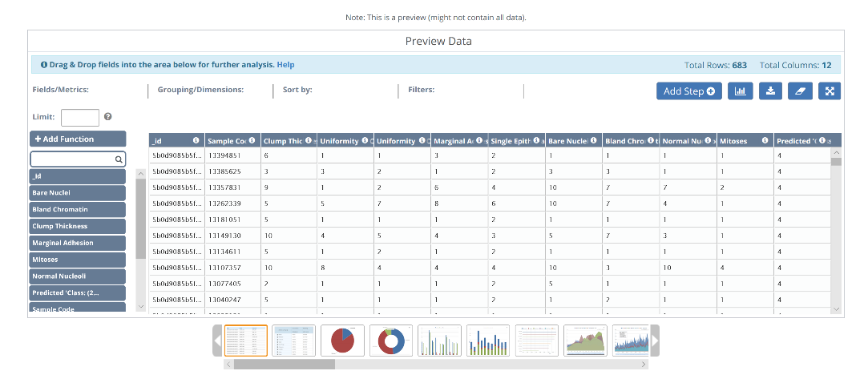This screenshot has height=383, width=868.
Task: Open the Help link
Action: click(x=285, y=65)
